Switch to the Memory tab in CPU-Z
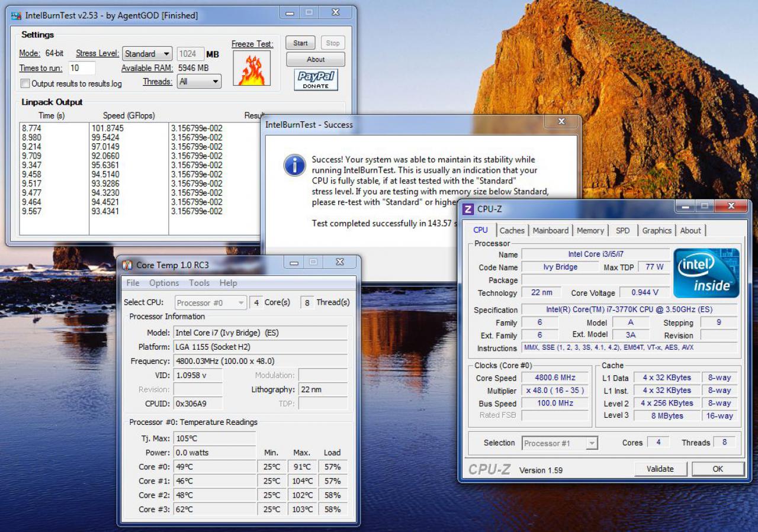The height and width of the screenshot is (532, 758). (590, 231)
